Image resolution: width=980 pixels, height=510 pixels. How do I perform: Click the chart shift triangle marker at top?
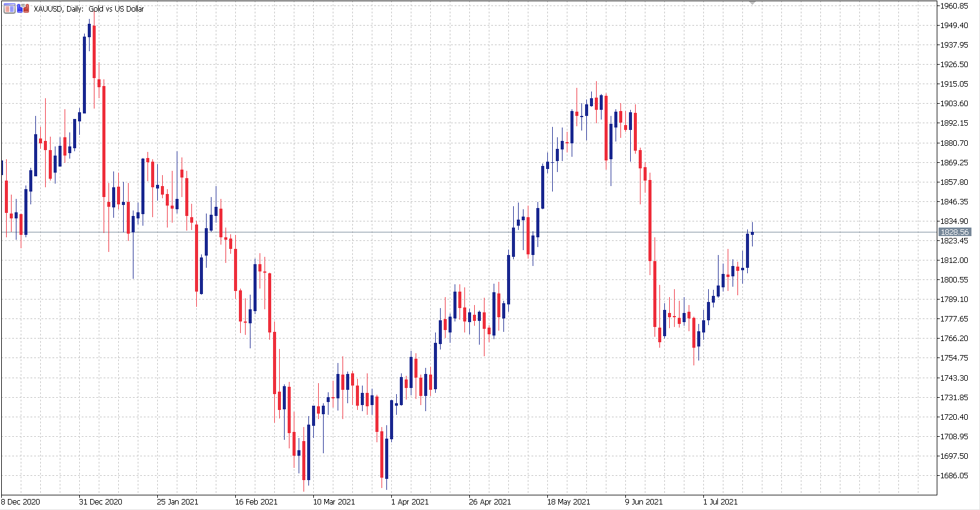(x=752, y=3)
